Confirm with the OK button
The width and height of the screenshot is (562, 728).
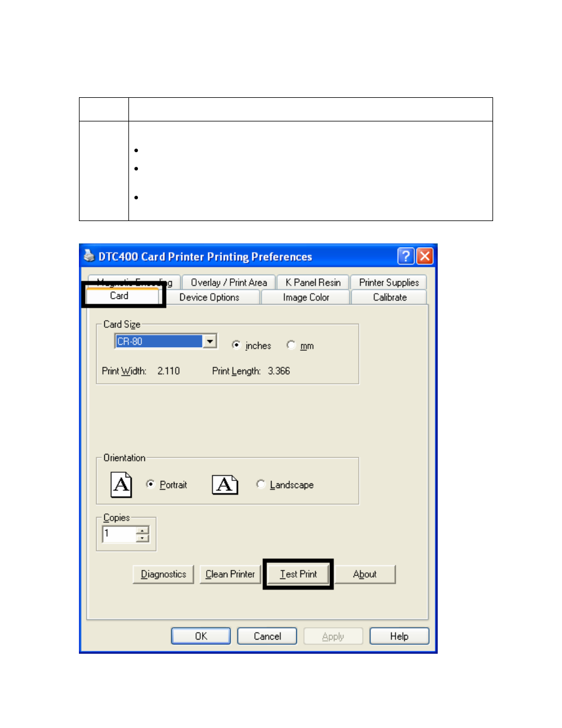(201, 636)
